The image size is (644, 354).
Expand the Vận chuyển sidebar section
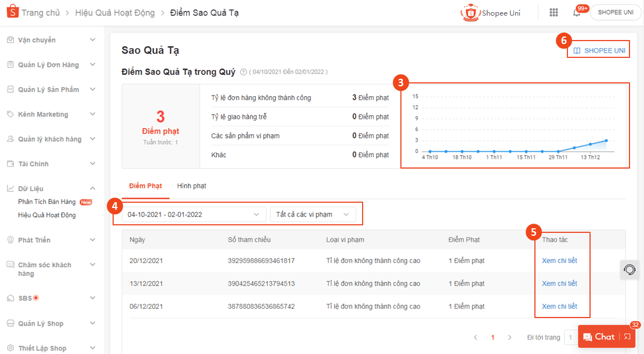pyautogui.click(x=92, y=40)
